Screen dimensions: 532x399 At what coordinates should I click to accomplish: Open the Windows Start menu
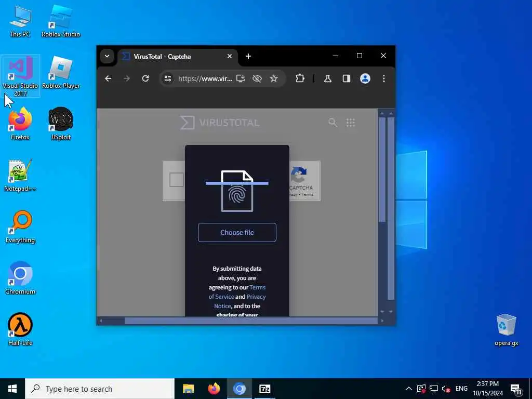pyautogui.click(x=12, y=389)
